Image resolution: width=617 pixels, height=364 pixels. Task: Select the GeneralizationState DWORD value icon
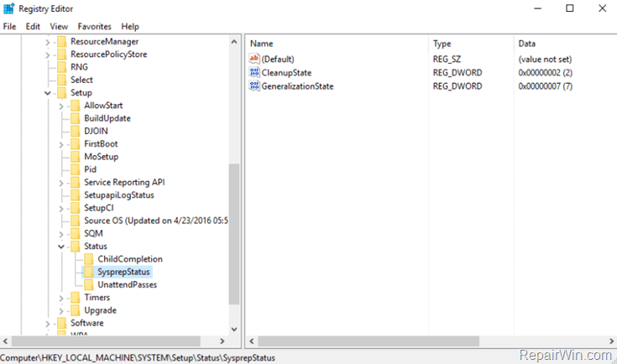tap(254, 86)
